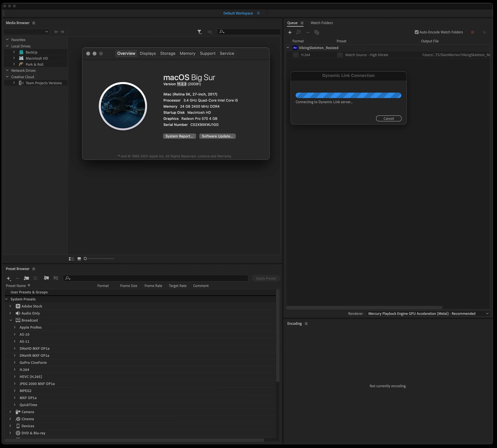The image size is (497, 448).
Task: Click the Ingest eye icon in Media Browser
Action: tap(210, 32)
